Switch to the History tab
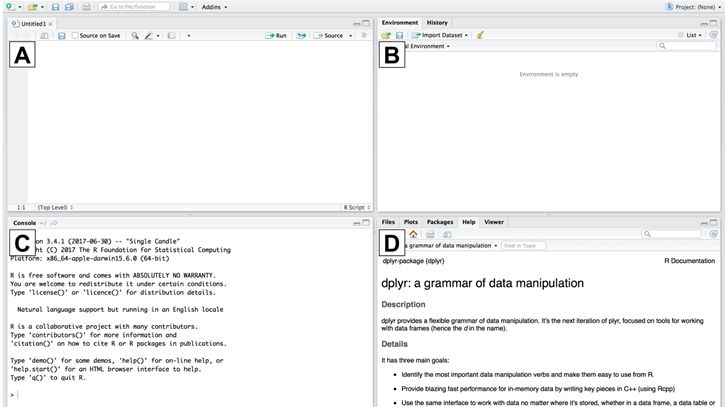This screenshot has width=725, height=407. coord(437,23)
